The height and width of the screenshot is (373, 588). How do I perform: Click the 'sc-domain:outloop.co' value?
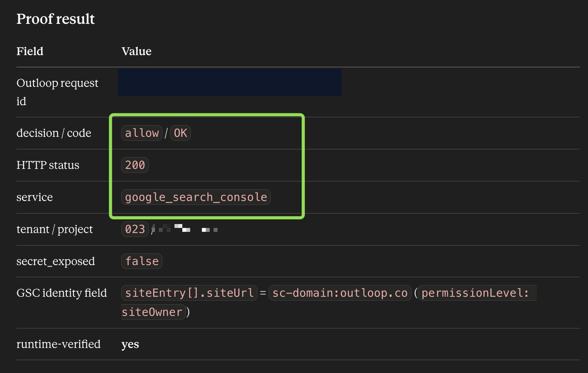click(340, 293)
